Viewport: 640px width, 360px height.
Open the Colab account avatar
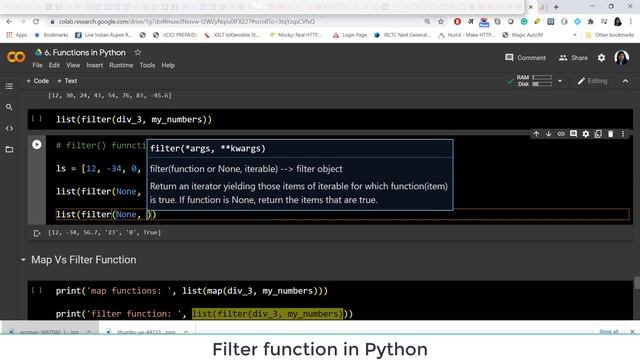[x=621, y=58]
